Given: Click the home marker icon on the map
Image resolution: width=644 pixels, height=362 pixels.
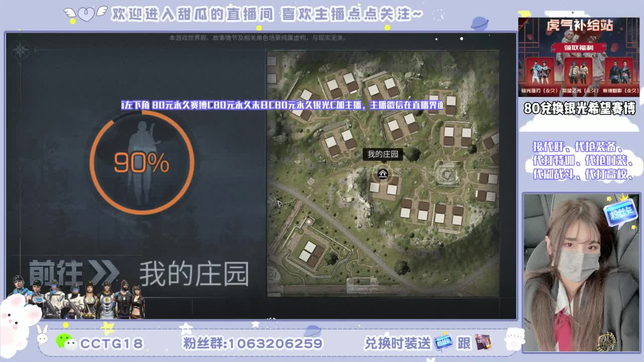Looking at the screenshot, I should (382, 174).
